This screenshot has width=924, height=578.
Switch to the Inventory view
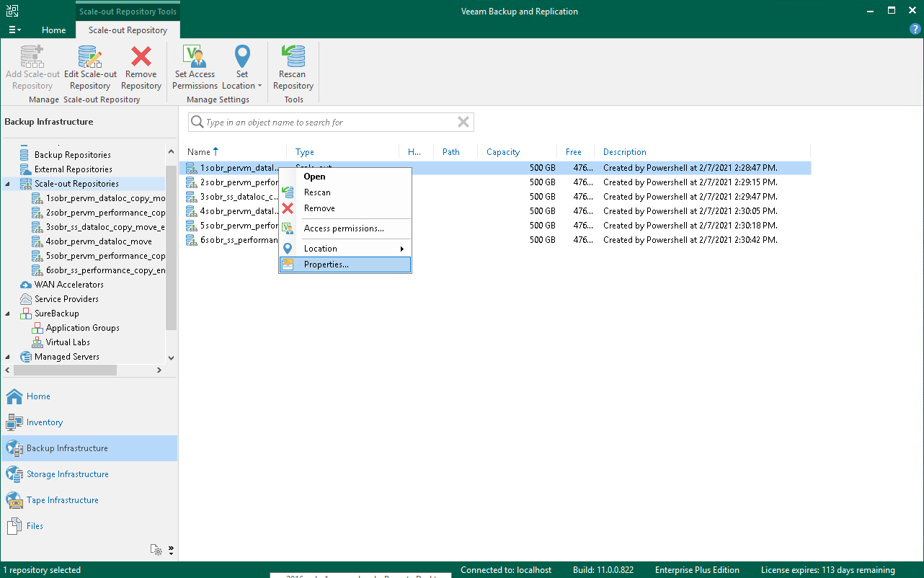point(89,422)
